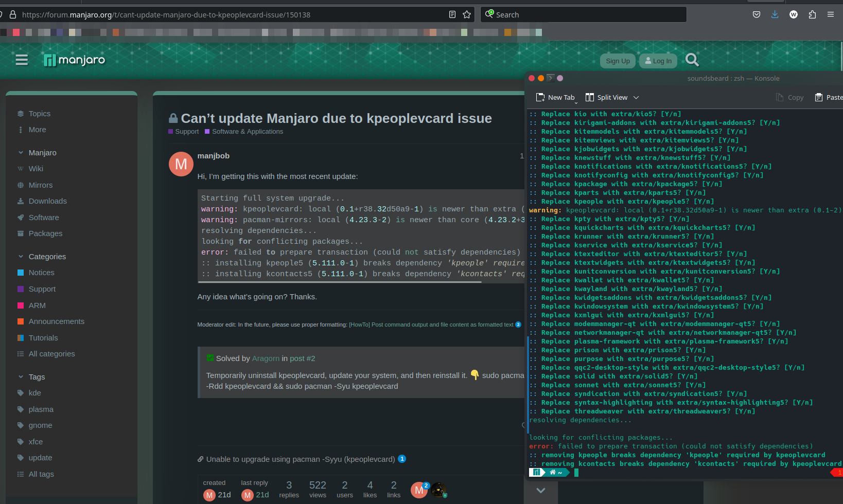Click the Konsole Copy button
The height and width of the screenshot is (504, 843).
click(789, 97)
